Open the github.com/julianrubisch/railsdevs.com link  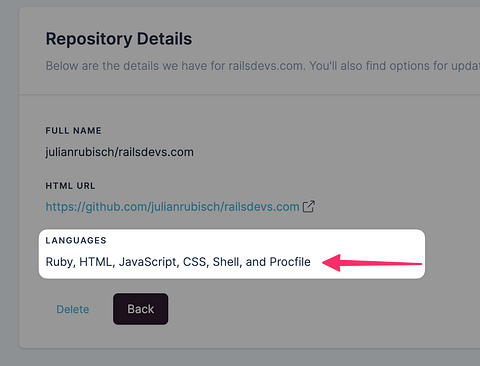[172, 207]
